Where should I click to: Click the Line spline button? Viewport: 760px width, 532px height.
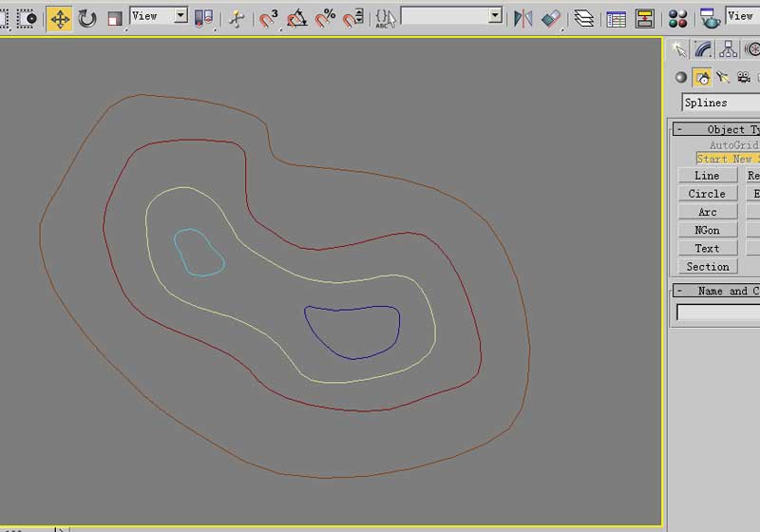click(x=707, y=176)
